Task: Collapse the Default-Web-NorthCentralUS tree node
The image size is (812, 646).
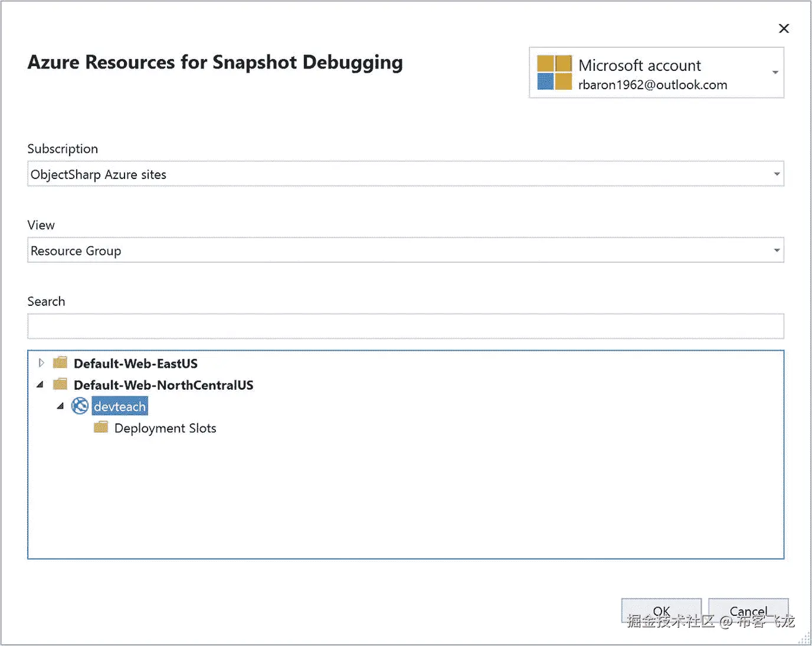Action: pyautogui.click(x=40, y=385)
